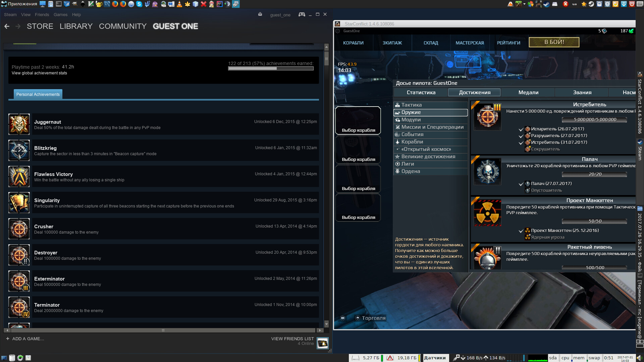The width and height of the screenshot is (644, 362).
Task: Switch to the Медали tab
Action: (528, 93)
